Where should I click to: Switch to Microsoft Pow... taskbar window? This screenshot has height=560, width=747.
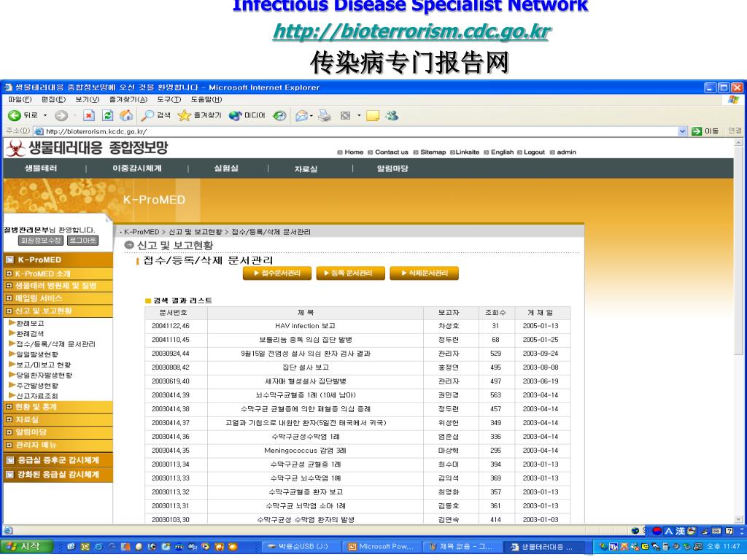coord(381,547)
